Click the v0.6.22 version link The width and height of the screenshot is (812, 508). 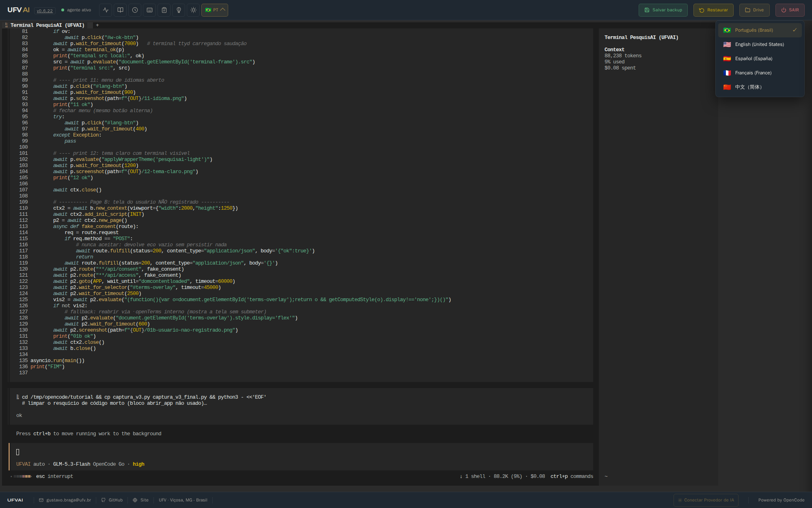tap(45, 11)
